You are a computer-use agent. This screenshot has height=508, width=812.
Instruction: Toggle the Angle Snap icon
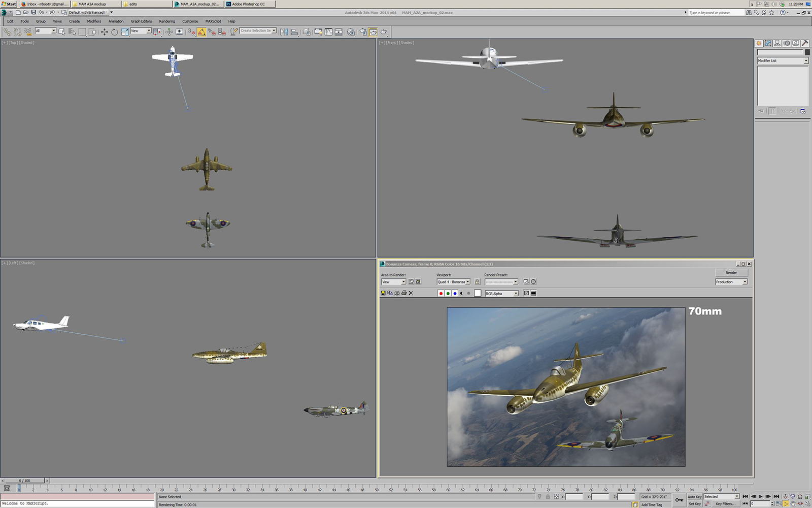[x=201, y=32]
